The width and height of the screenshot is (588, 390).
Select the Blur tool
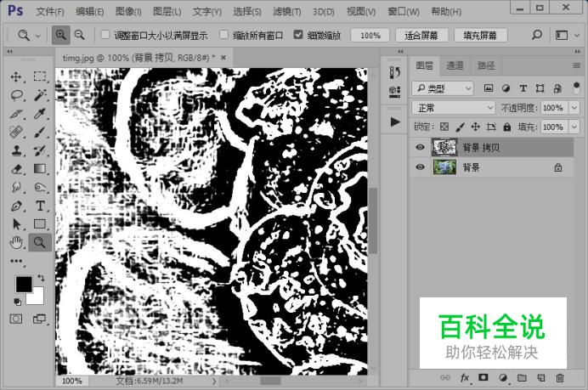coord(16,187)
